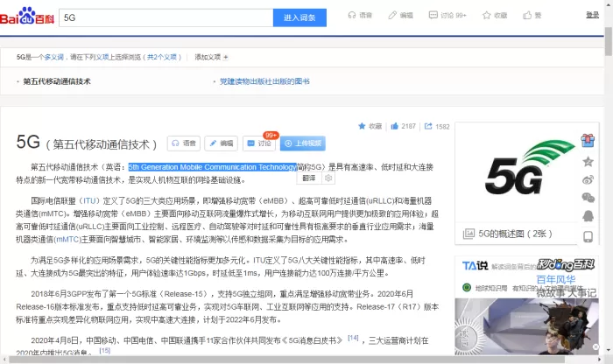
Task: Click the 地球知识局 author icon
Action: pos(467,288)
